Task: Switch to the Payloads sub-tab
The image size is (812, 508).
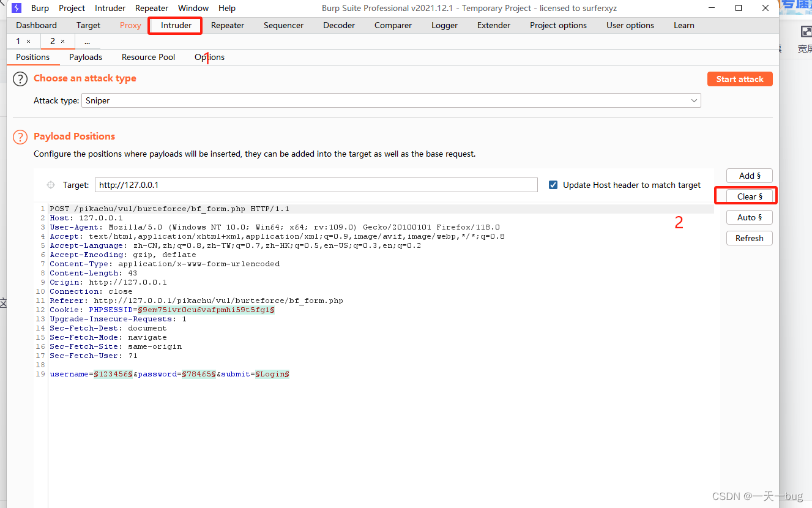Action: click(86, 57)
